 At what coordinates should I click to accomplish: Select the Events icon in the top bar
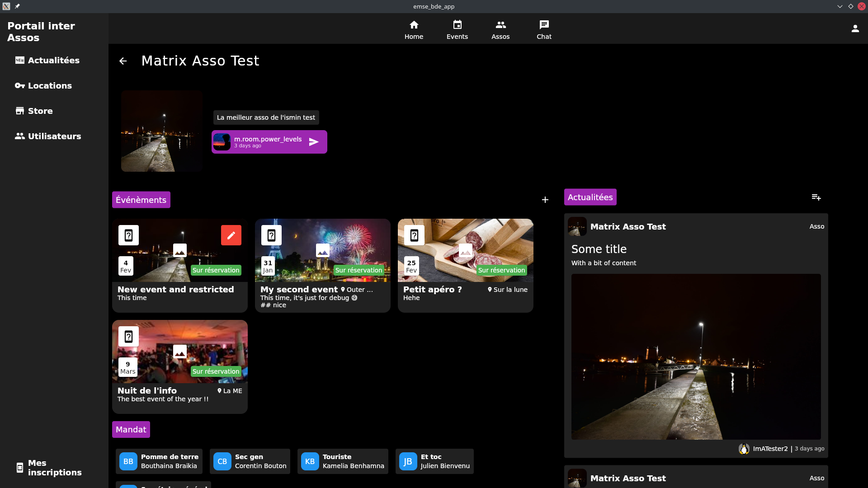tap(457, 29)
